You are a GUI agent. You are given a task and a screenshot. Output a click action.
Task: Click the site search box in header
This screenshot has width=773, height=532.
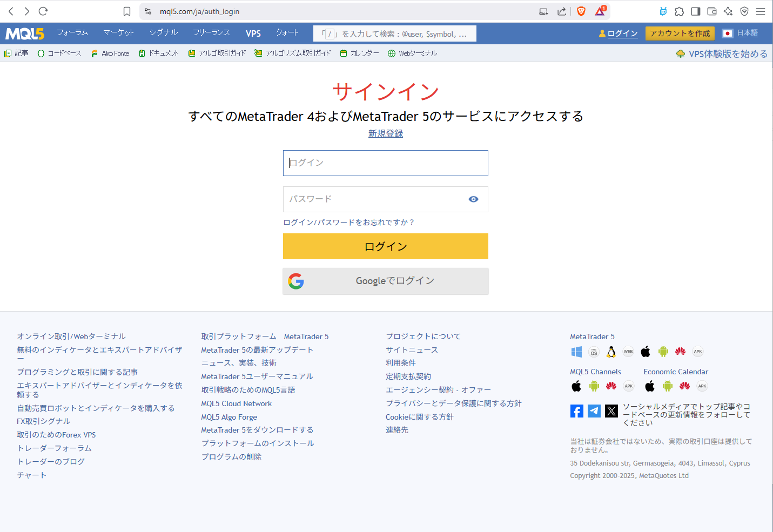tap(395, 33)
